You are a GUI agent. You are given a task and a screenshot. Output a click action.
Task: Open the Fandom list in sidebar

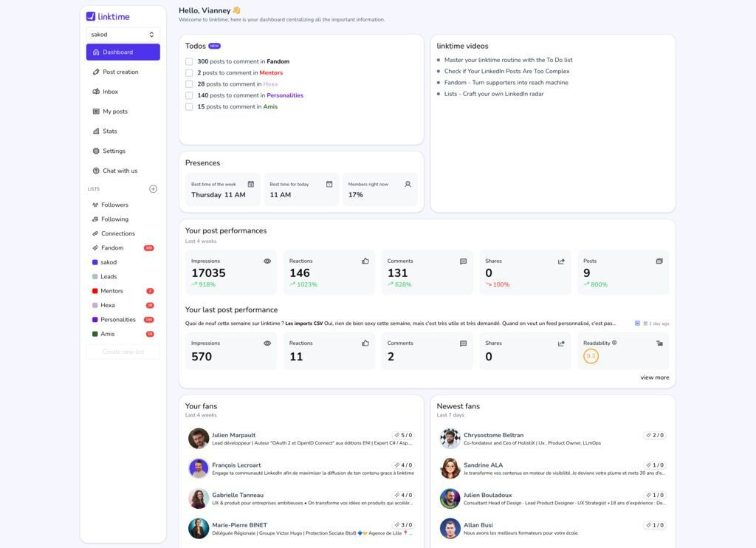pos(123,248)
